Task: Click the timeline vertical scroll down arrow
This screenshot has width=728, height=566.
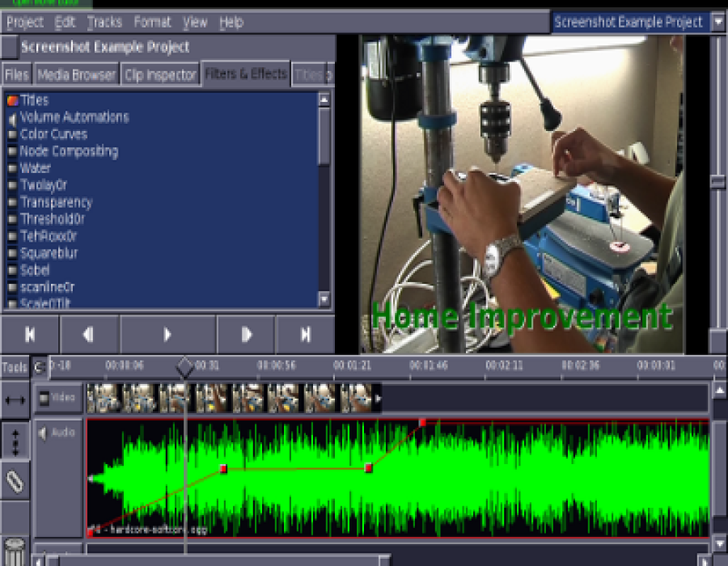Action: tap(719, 543)
